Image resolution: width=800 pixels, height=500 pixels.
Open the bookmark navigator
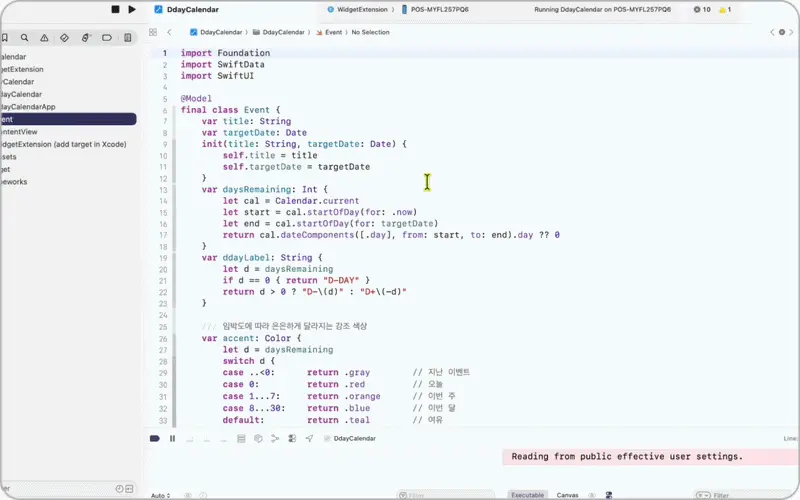click(x=5, y=38)
